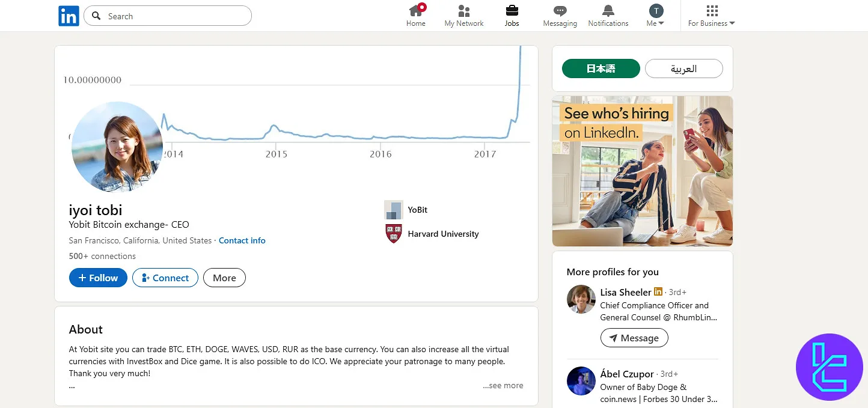Focus the Search input field
868x408 pixels.
coord(168,16)
